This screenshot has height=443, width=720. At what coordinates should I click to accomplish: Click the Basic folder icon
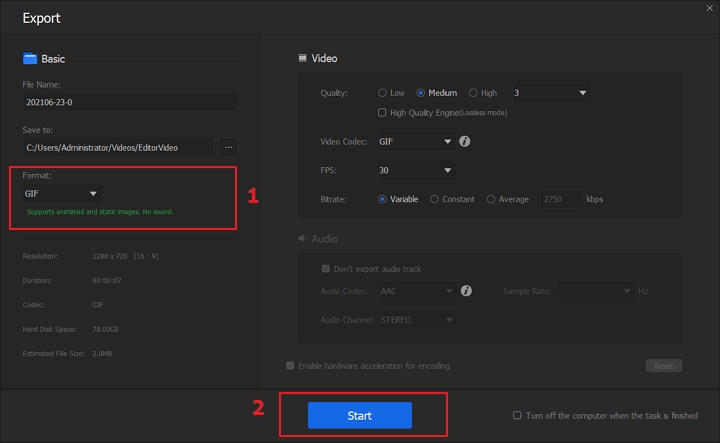tap(29, 59)
